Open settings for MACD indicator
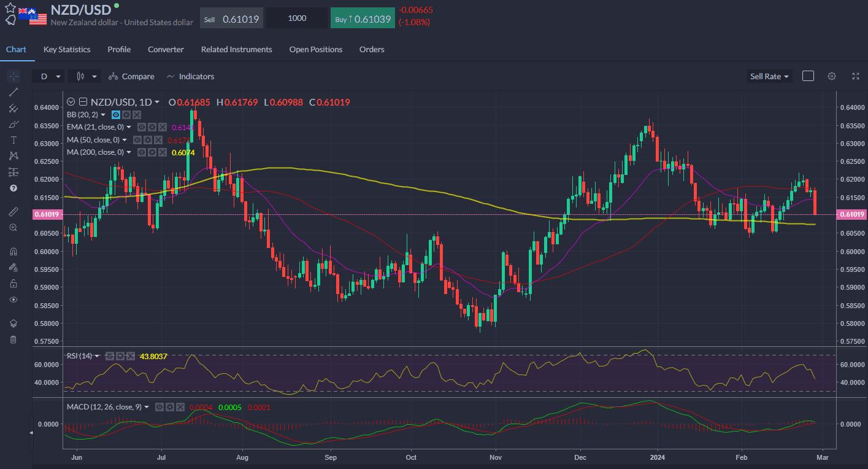The width and height of the screenshot is (868, 469). (x=169, y=407)
